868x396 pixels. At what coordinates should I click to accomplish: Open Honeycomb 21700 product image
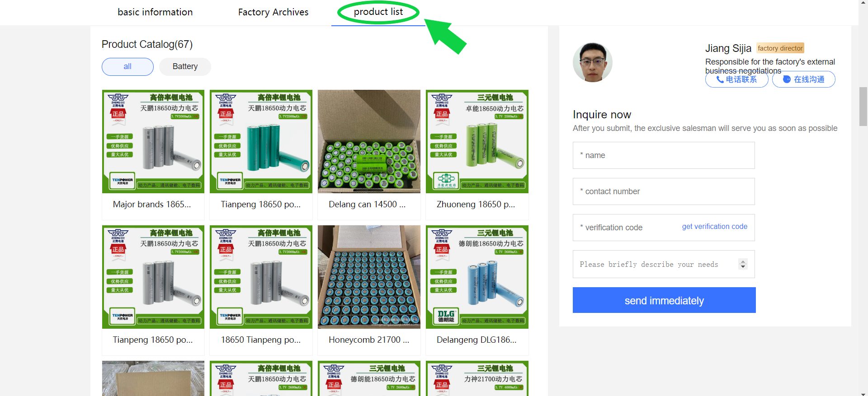coord(369,277)
